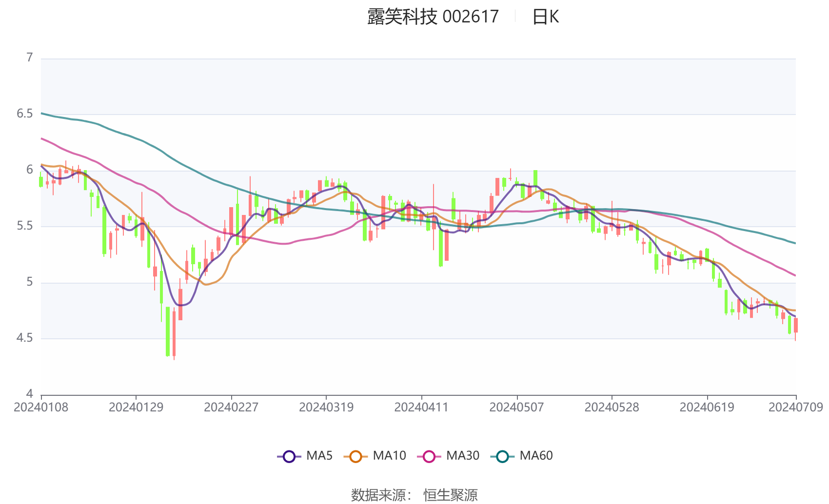Click the 恒生聚源 data source text

(451, 495)
